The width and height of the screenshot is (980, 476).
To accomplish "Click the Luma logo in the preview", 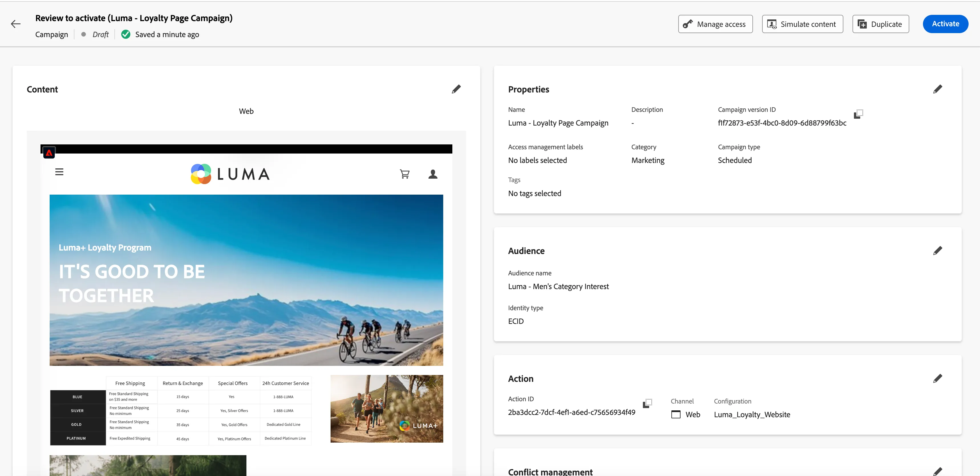I will [230, 174].
